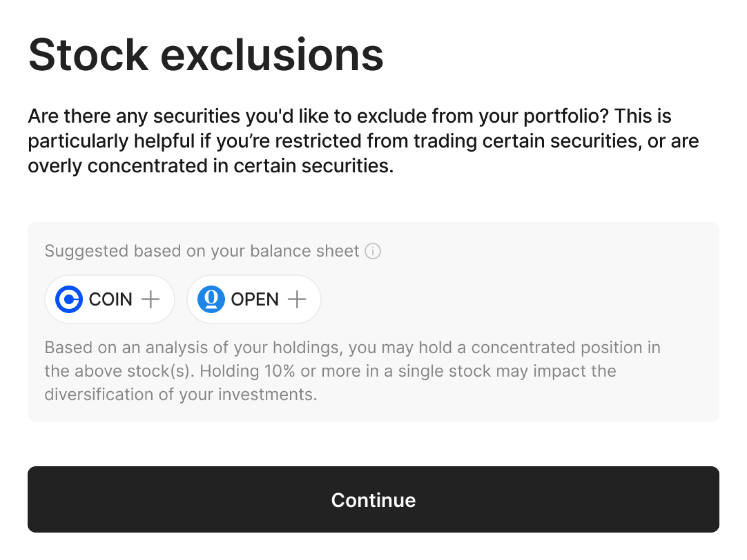The width and height of the screenshot is (747, 560).
Task: Click the "Stock exclusions" heading
Action: point(206,55)
